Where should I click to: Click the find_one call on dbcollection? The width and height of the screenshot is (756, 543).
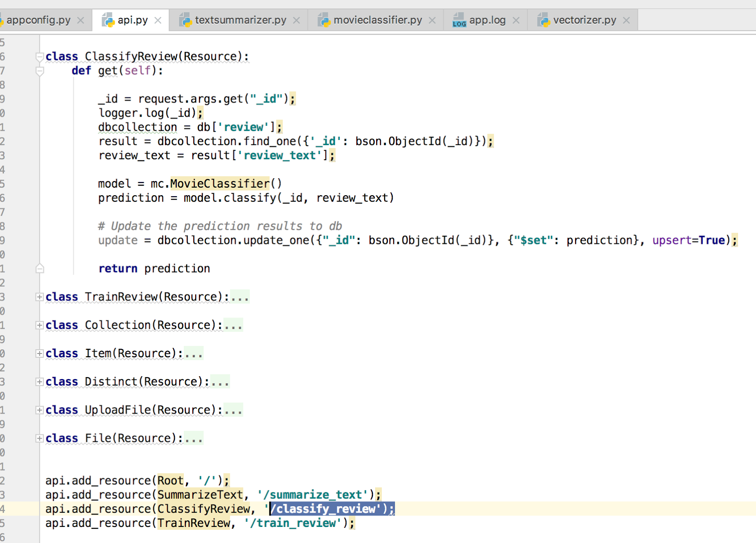pyautogui.click(x=322, y=141)
